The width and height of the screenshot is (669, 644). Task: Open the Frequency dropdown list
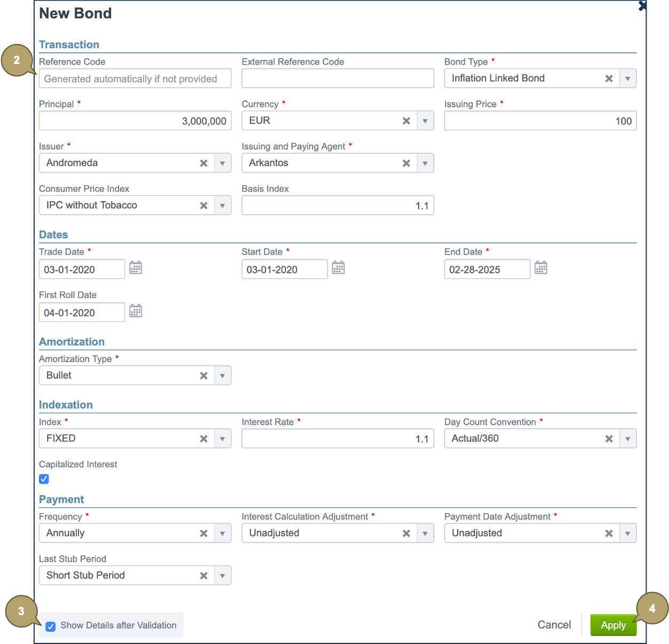coord(222,533)
